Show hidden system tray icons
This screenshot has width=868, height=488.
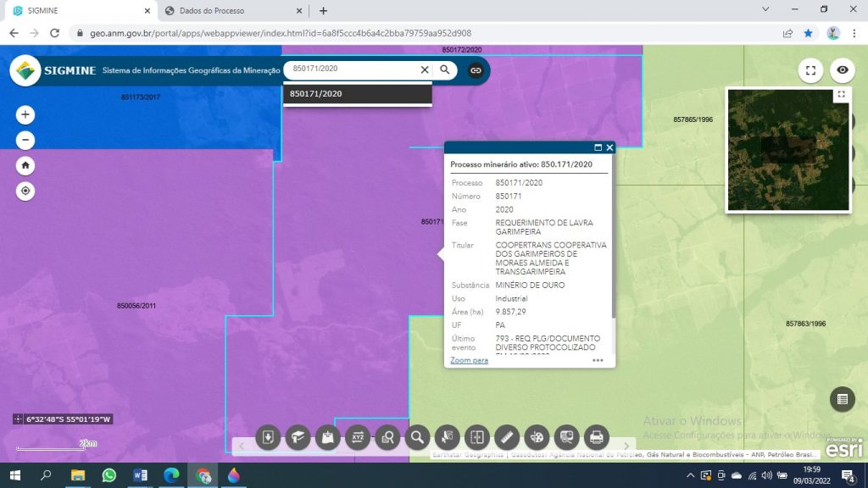click(690, 475)
